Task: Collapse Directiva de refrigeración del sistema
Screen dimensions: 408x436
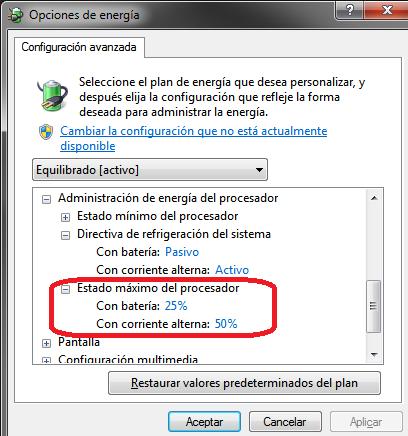Action: (x=65, y=235)
